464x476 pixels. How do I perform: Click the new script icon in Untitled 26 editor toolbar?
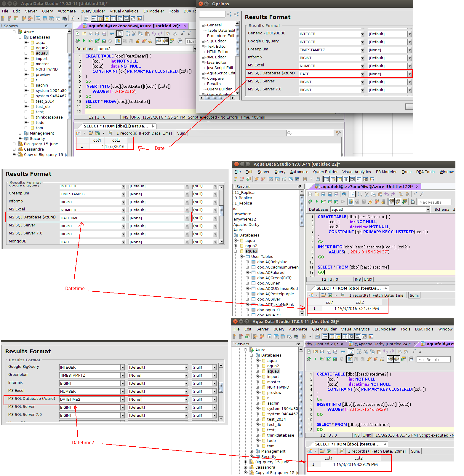tap(78, 33)
